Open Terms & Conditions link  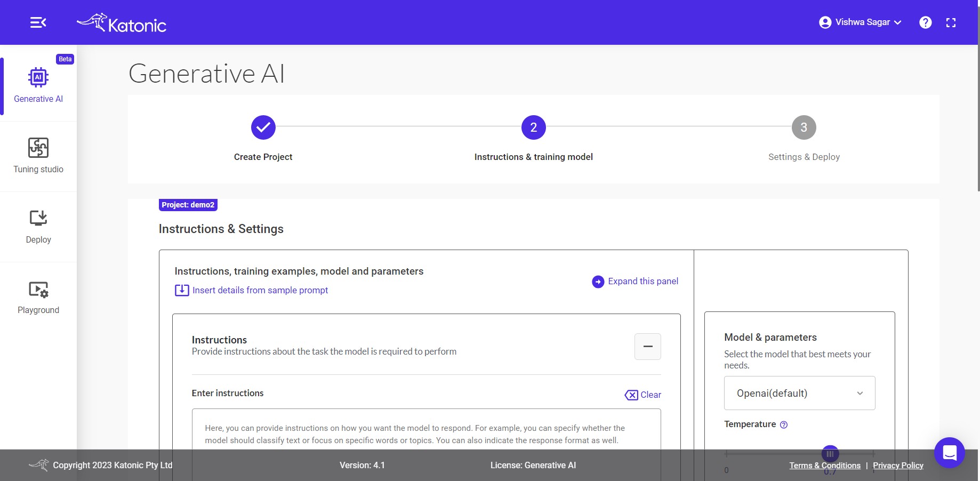point(825,466)
